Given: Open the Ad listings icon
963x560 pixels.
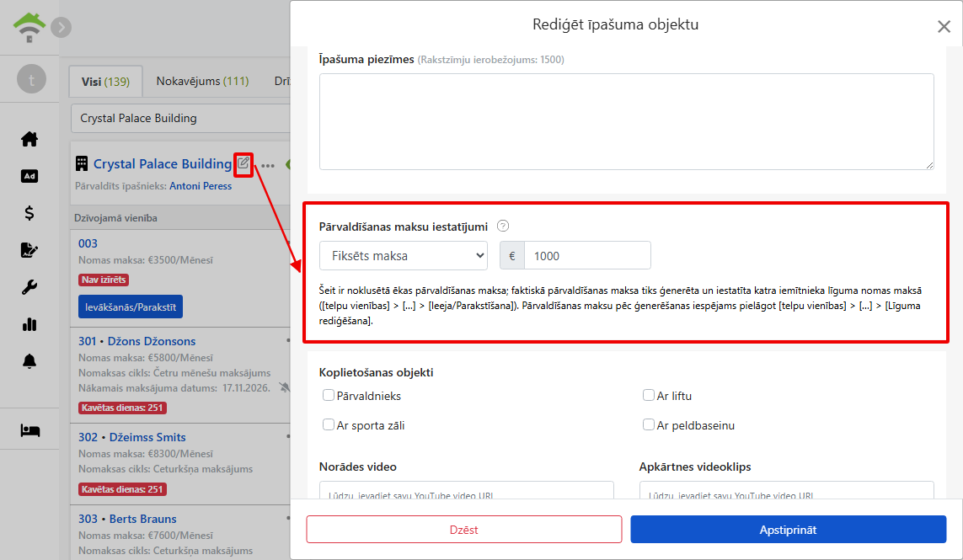Looking at the screenshot, I should [29, 176].
